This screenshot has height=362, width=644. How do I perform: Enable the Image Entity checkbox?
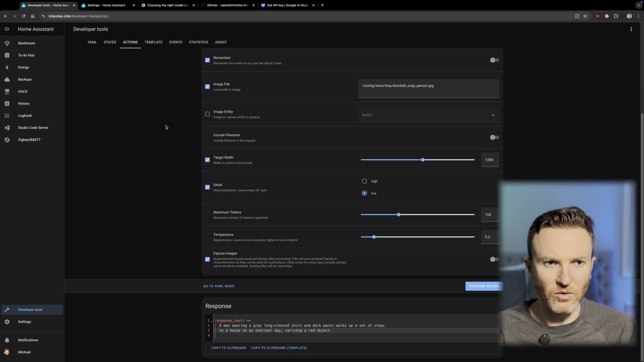point(207,114)
